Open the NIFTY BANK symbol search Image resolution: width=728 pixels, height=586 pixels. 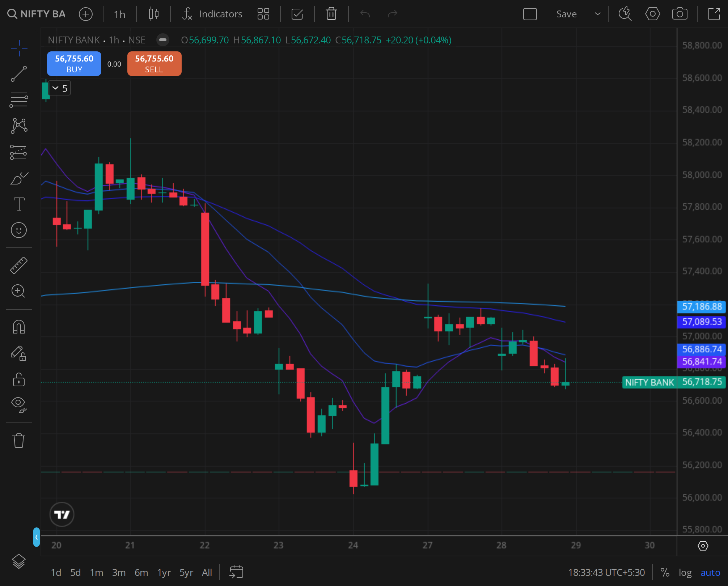36,14
